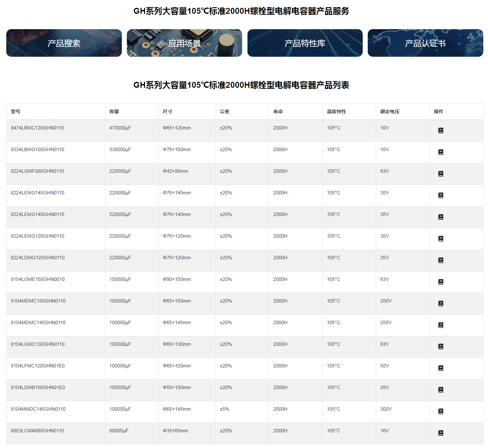Select model 8104LDMB100GHN01E0 text
Viewport: 488px width, 448px height.
pos(38,387)
